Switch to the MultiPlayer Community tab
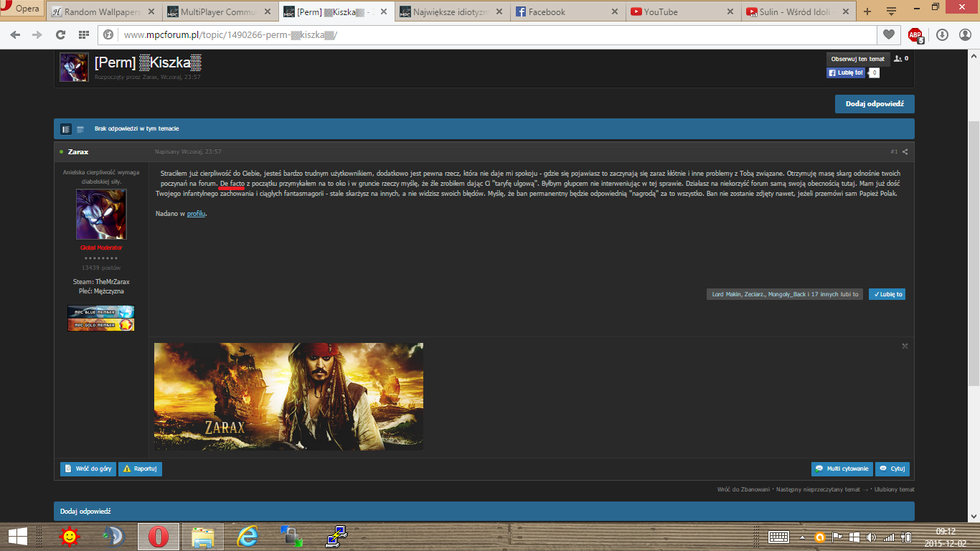 (219, 11)
